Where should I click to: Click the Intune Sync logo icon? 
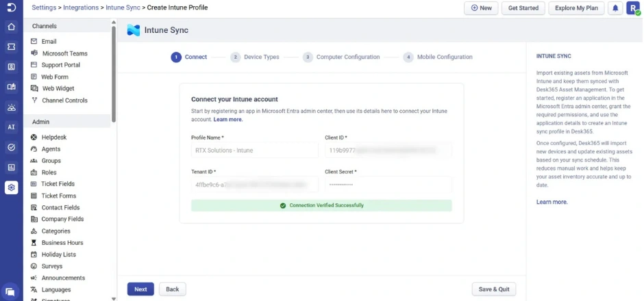134,30
